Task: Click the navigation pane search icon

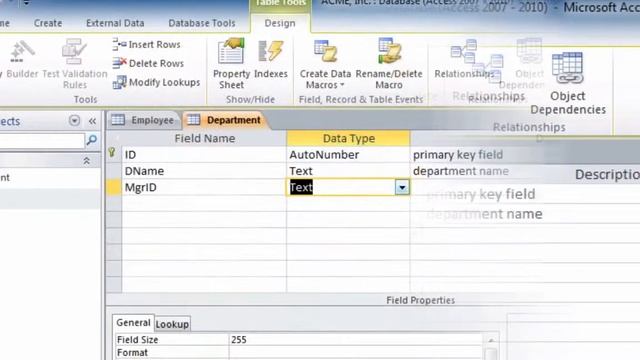Action: coord(92,140)
